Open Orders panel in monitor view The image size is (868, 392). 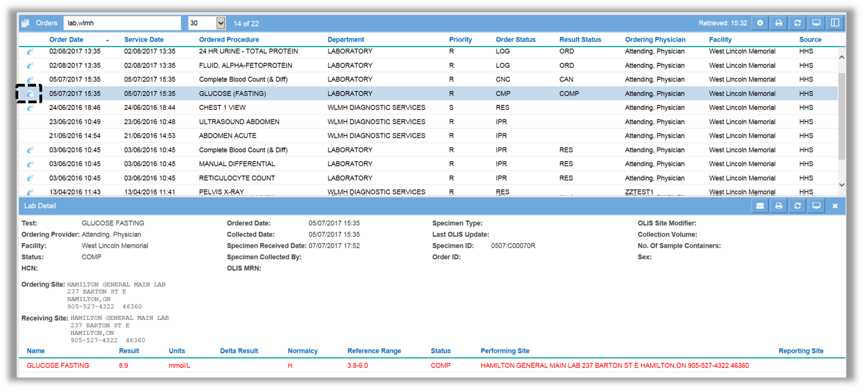tap(816, 23)
